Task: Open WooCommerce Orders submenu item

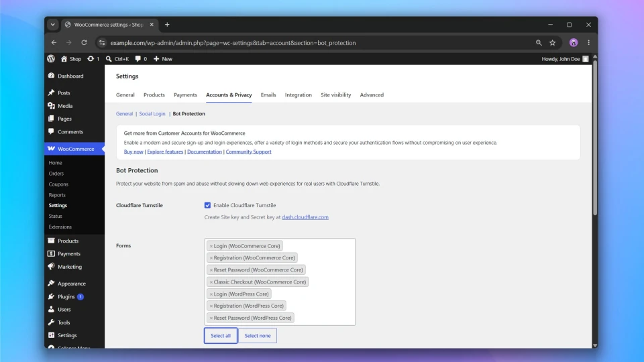Action: coord(56,174)
